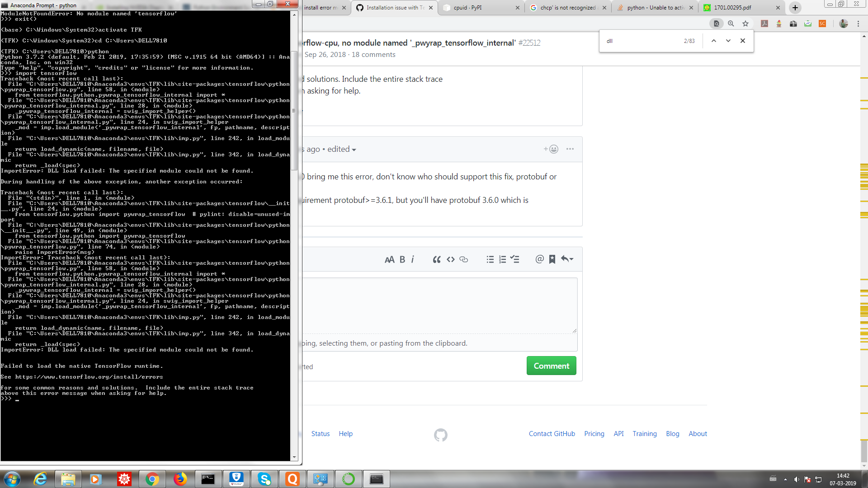This screenshot has height=488, width=868.
Task: Open a new Chrome tab
Action: (x=795, y=8)
